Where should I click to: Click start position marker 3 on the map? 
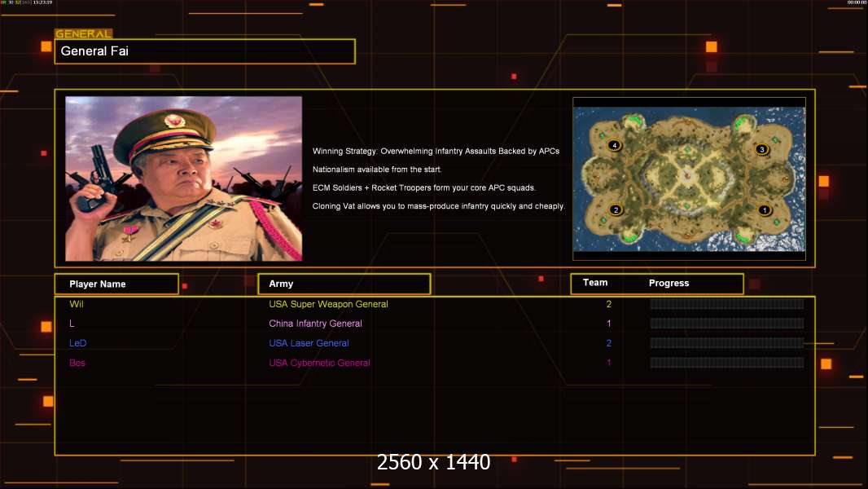[x=761, y=149]
